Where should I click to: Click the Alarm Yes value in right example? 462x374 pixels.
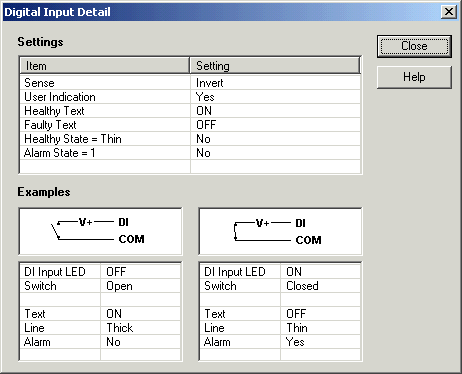pyautogui.click(x=295, y=342)
